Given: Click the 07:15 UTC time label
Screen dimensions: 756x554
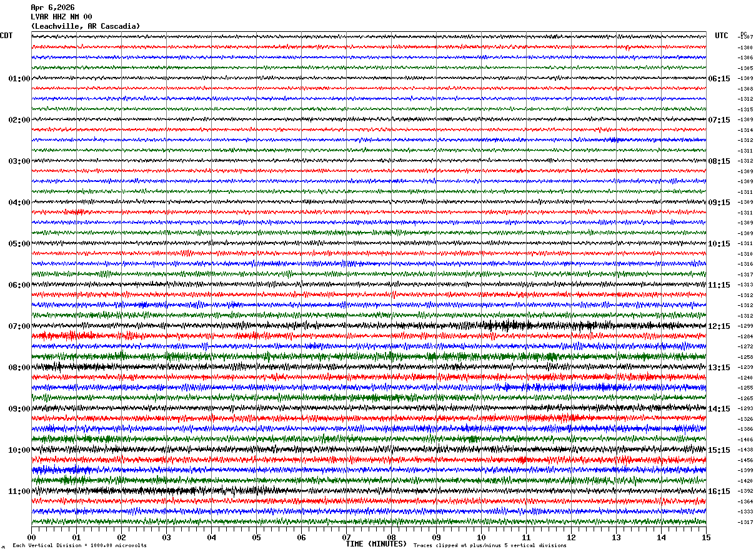Looking at the screenshot, I should (x=719, y=120).
